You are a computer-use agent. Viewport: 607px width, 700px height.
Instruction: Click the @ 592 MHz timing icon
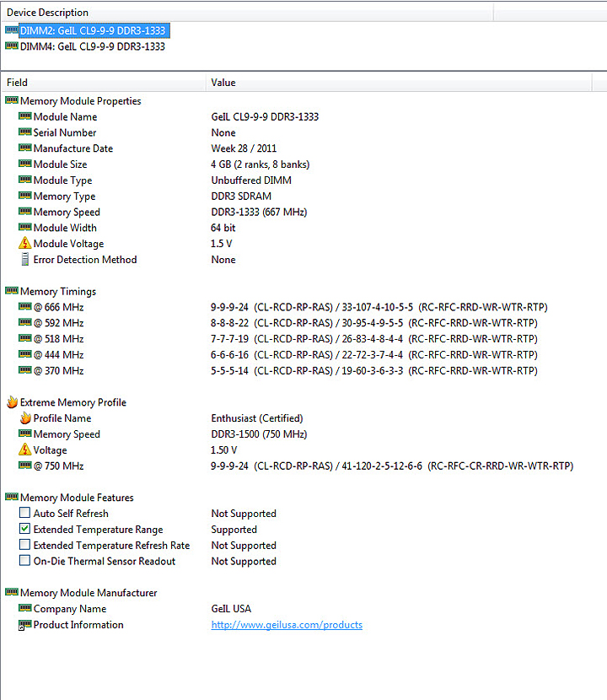pyautogui.click(x=25, y=322)
